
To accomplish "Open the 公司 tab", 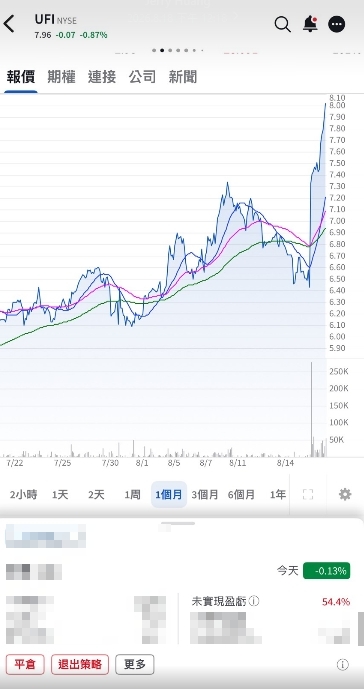I will coord(142,77).
